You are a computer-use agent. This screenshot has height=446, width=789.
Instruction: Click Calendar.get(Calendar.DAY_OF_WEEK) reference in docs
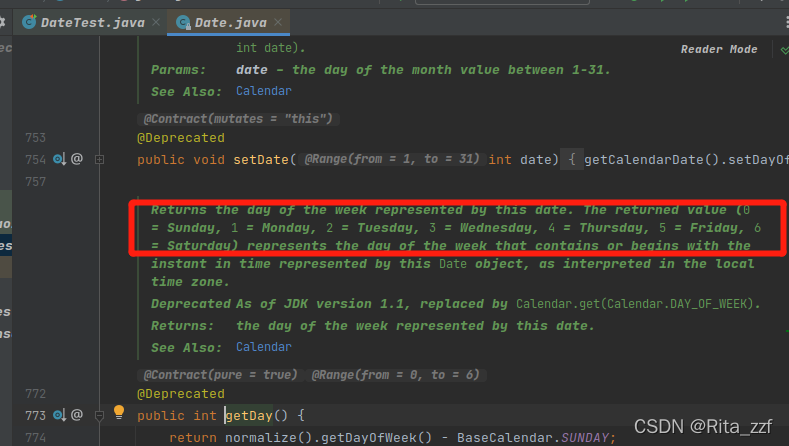636,304
